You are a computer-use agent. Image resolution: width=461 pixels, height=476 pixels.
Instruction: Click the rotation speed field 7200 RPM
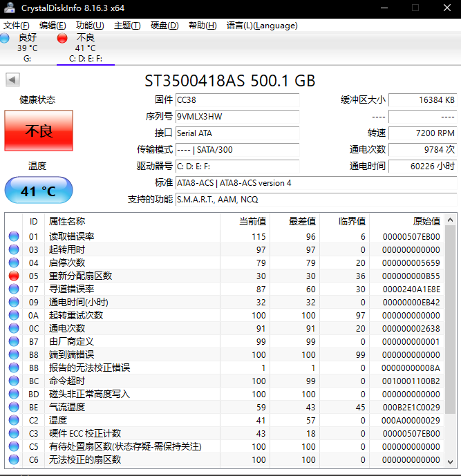[423, 133]
